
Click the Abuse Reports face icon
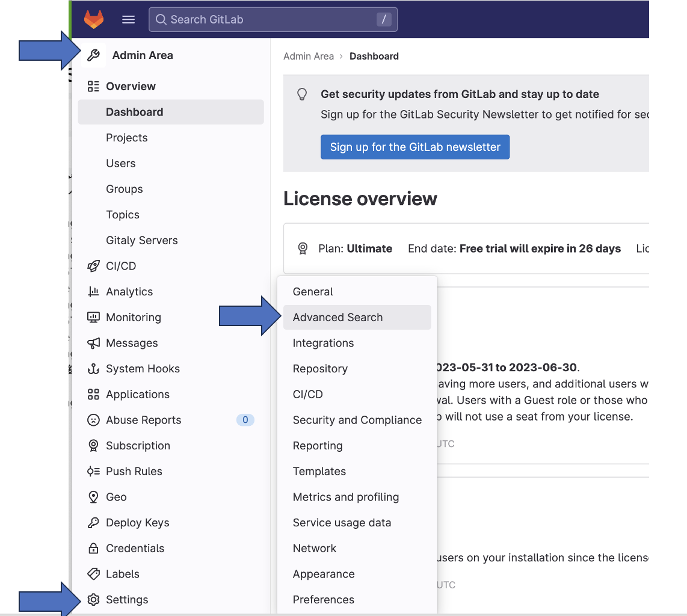pos(93,420)
